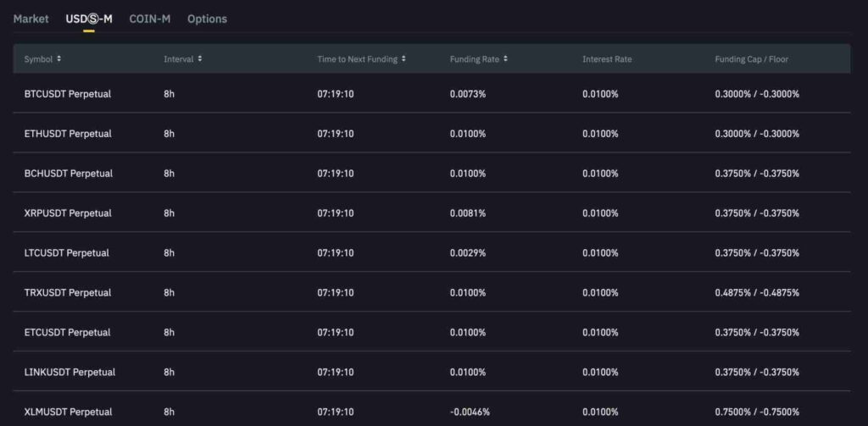
Task: Click XRPUSDT funding rate 0.0081%
Action: [468, 213]
